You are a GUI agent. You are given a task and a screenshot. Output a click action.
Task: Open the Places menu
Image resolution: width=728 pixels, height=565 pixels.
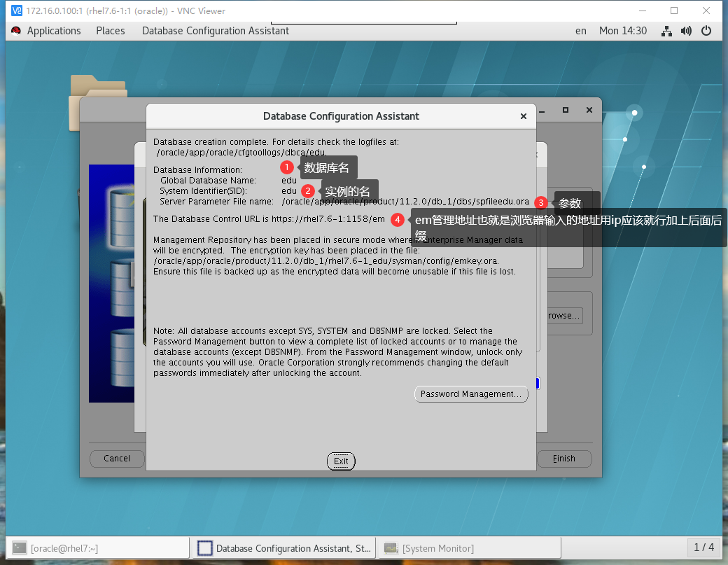point(111,31)
